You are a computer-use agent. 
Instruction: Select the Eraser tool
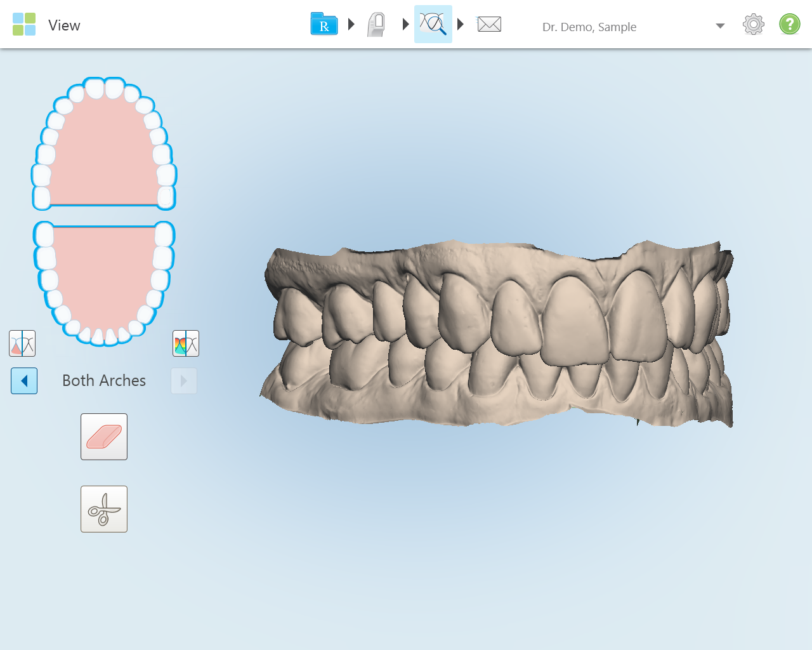coord(104,437)
